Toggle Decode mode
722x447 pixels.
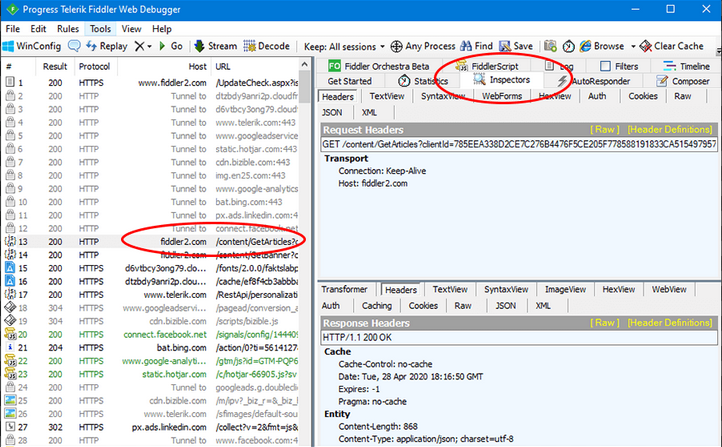[x=267, y=46]
